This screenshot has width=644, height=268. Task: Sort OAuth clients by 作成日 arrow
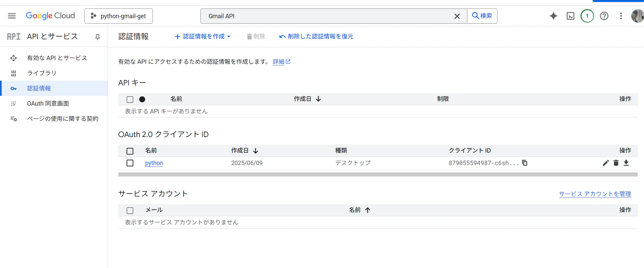[x=256, y=151]
